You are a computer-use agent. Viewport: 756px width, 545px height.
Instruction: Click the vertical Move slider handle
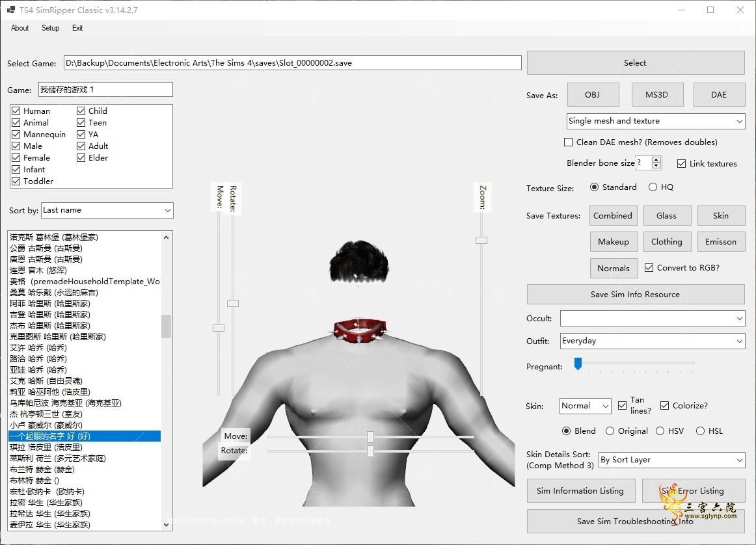coord(219,328)
